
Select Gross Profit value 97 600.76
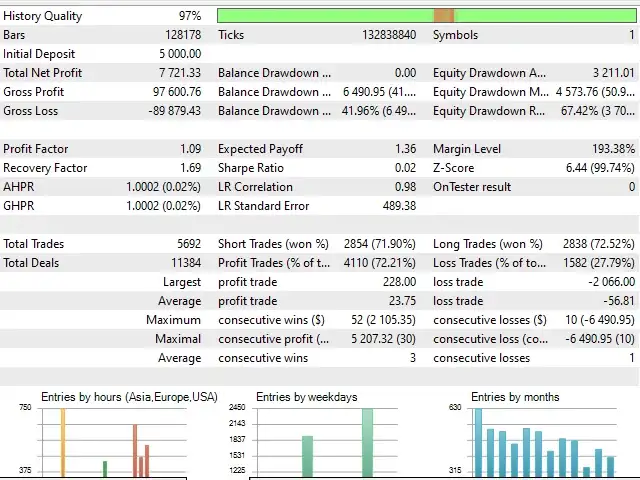pos(177,92)
